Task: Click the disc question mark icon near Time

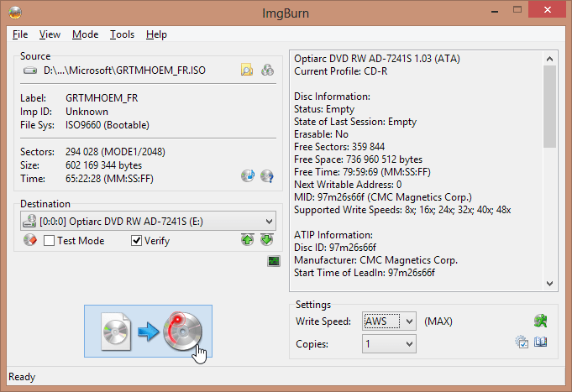Action: [x=267, y=176]
